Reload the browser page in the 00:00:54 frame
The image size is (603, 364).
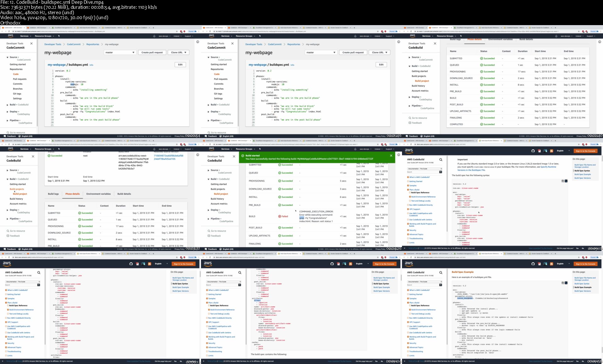click(x=9, y=31)
